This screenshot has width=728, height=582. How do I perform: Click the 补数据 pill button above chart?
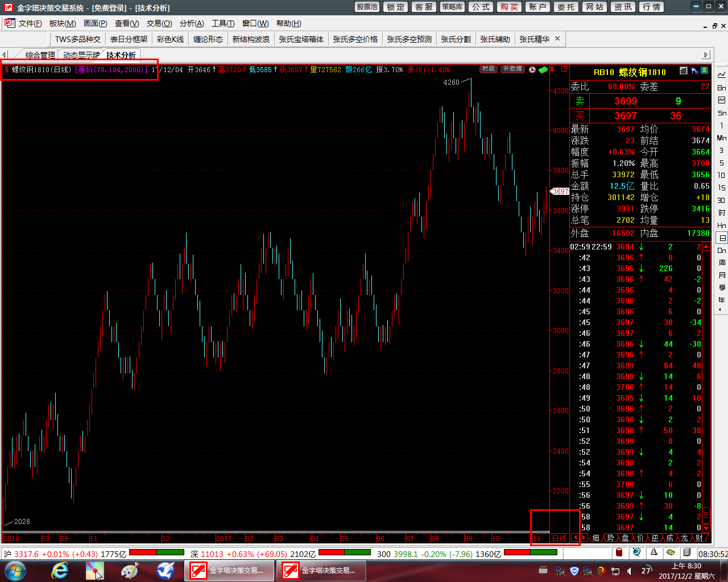pos(512,69)
